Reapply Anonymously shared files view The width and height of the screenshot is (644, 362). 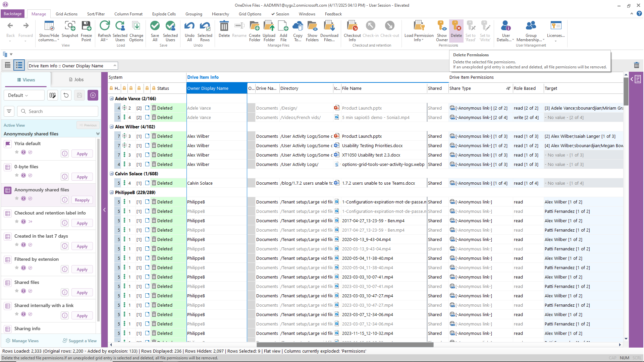click(82, 200)
